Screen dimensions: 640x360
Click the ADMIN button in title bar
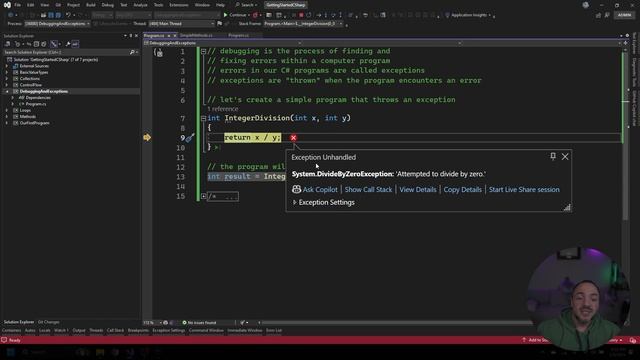[x=624, y=15]
